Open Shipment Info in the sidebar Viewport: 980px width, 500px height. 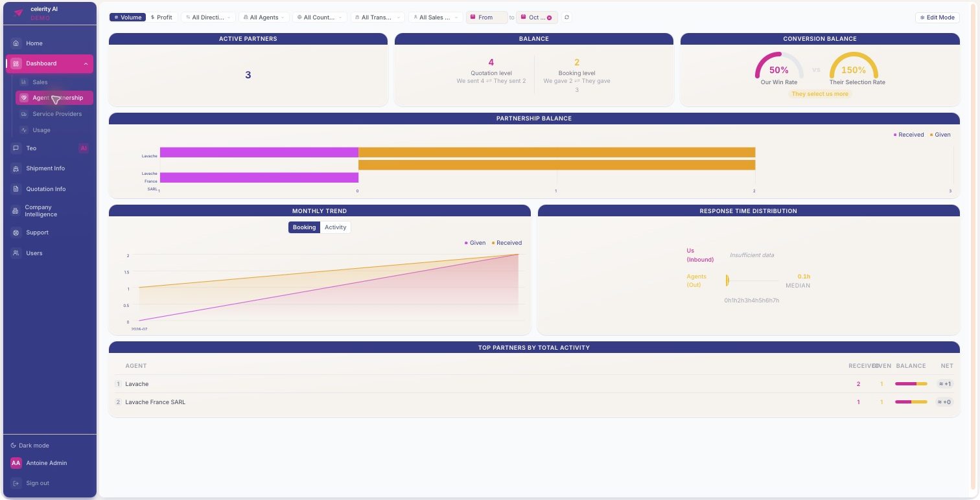(50, 168)
